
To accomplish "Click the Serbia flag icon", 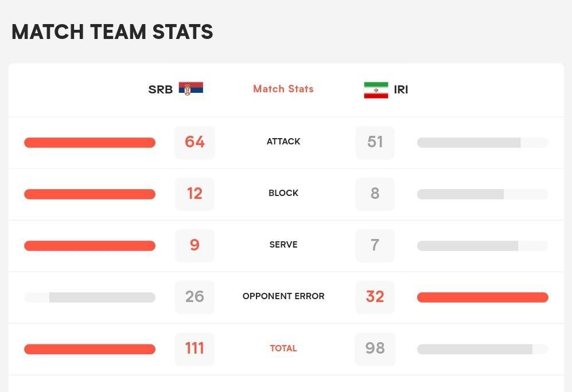I will tap(191, 89).
